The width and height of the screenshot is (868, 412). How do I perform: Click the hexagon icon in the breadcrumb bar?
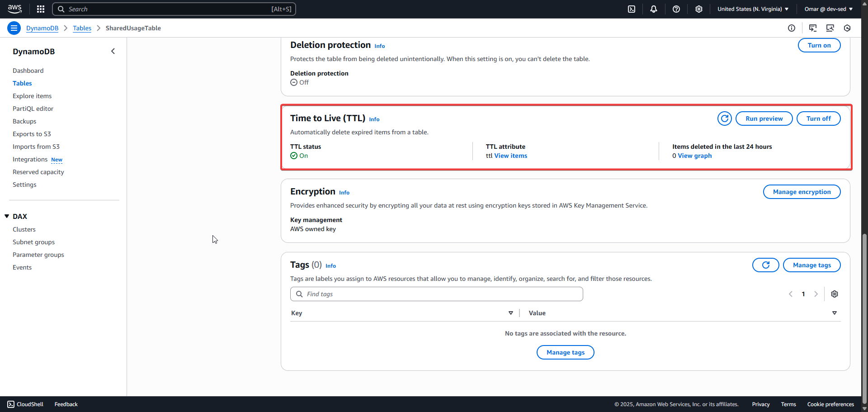(x=847, y=28)
